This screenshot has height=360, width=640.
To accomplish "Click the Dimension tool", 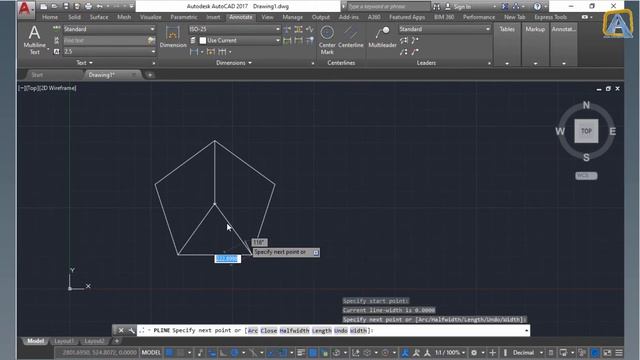I will pos(173,38).
